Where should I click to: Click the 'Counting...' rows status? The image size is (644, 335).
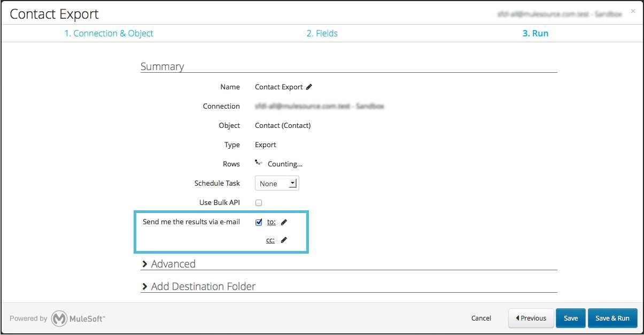285,164
